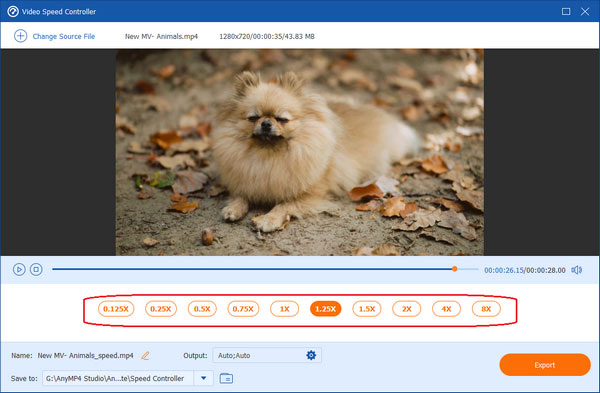Select 4X speed
Screen dimensions: 600x393
[446, 309]
